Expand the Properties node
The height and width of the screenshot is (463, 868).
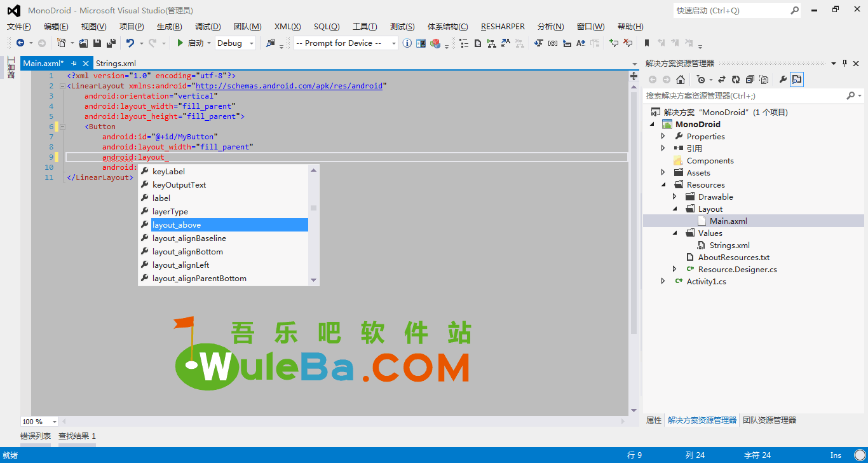tap(663, 136)
